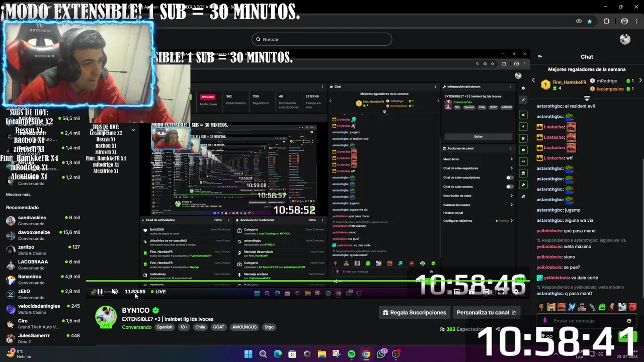The height and width of the screenshot is (362, 644).
Task: Open Finn_HamkkeFR in the gifters leaderboard
Action: point(569,82)
